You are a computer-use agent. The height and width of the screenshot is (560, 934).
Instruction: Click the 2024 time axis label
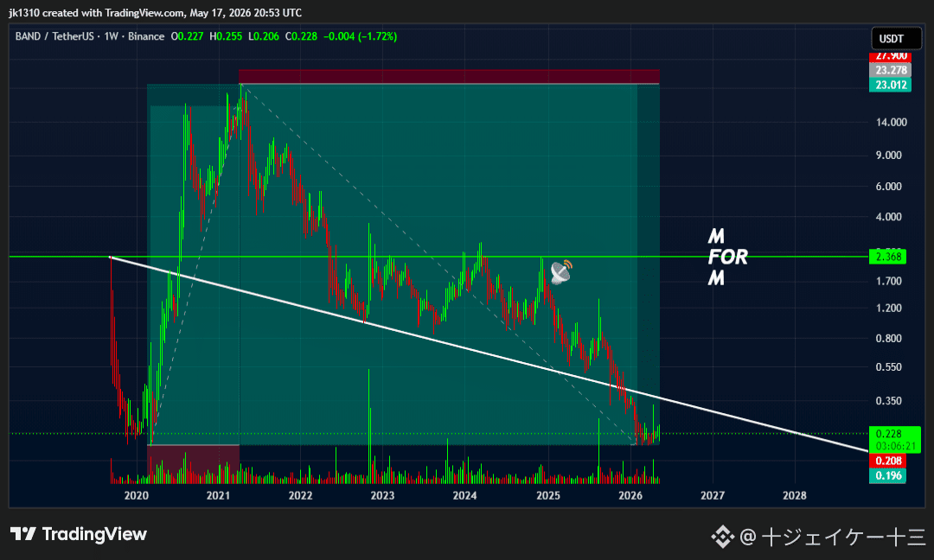(464, 495)
